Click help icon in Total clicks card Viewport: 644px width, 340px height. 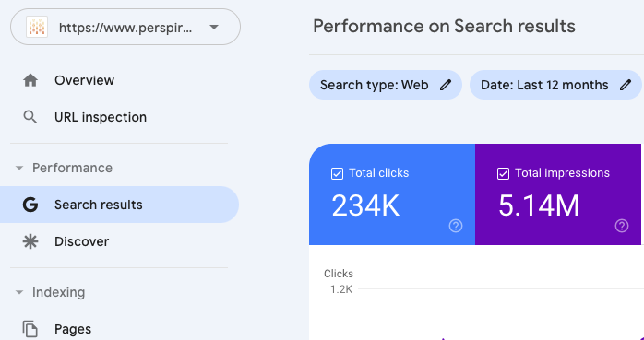456,226
